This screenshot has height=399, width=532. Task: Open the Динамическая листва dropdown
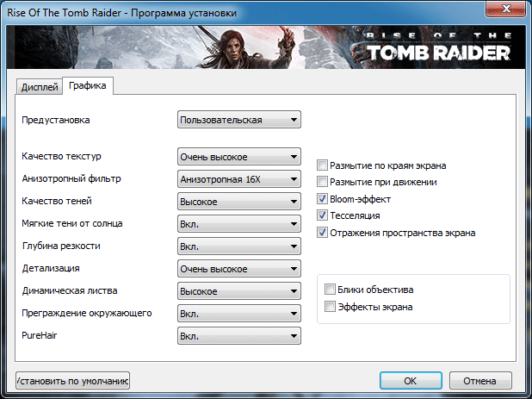(x=239, y=291)
